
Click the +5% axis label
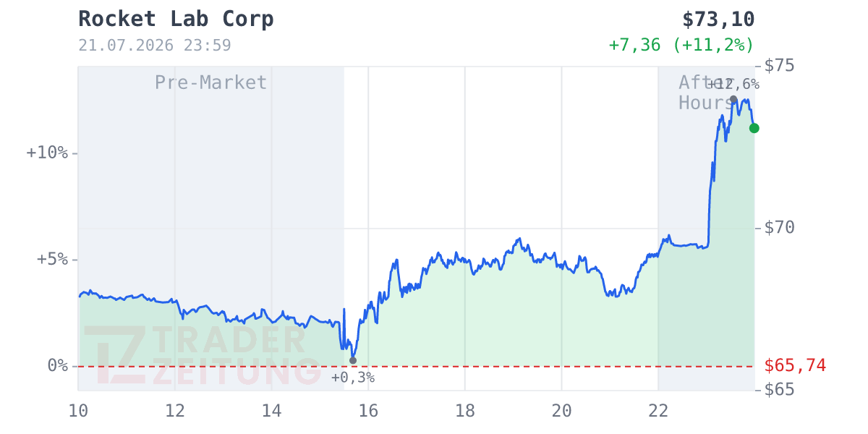[52, 259]
